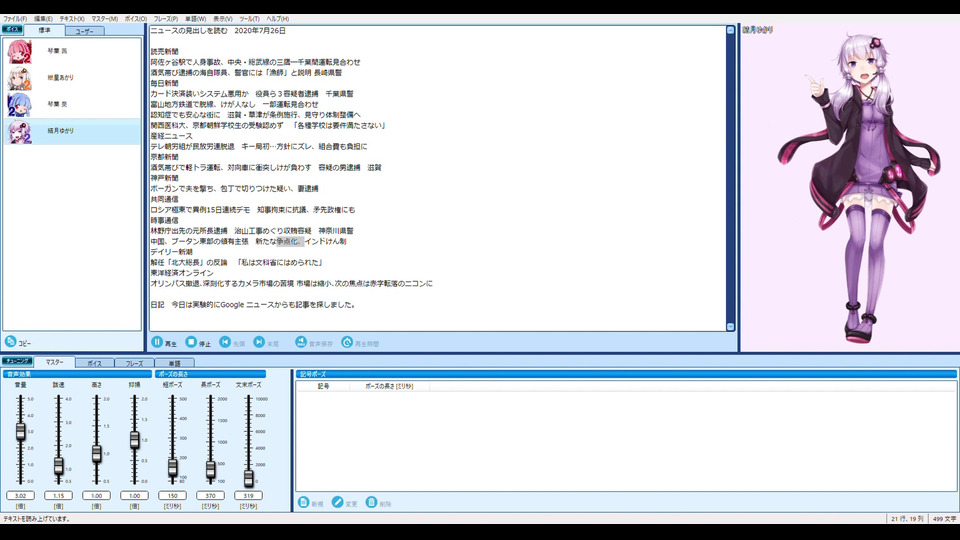The image size is (960, 540).
Task: Open the ボイス(O) menu
Action: click(x=136, y=19)
